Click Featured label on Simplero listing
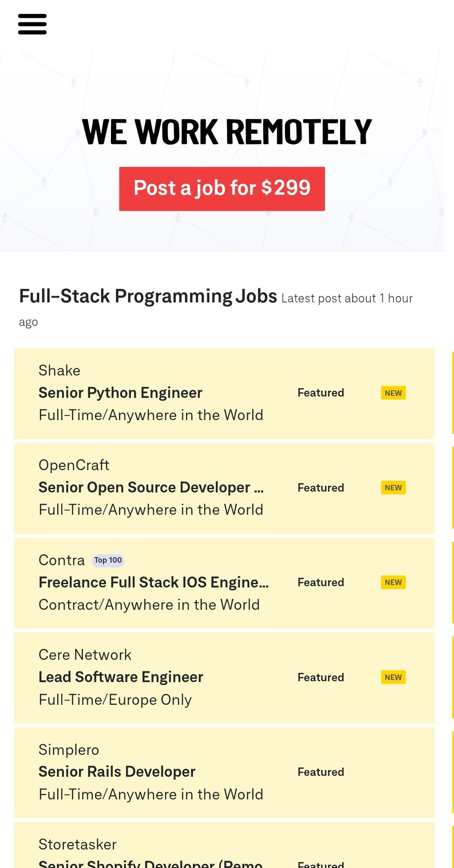 [x=321, y=772]
